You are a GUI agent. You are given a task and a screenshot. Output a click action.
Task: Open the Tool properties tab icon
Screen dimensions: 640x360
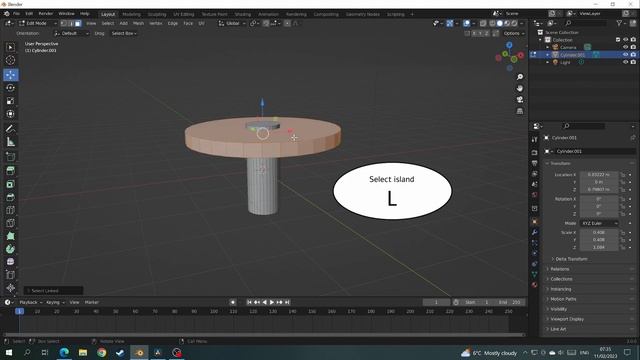[535, 140]
